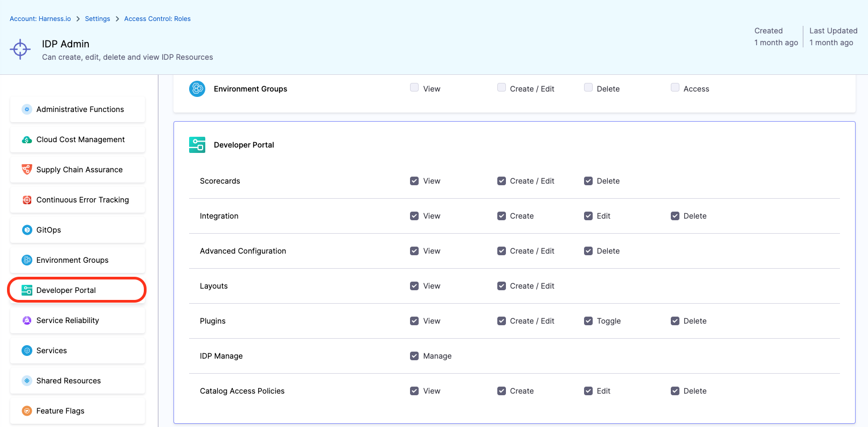Uncheck Layouts Create / Edit checkbox
The height and width of the screenshot is (427, 868).
[502, 286]
